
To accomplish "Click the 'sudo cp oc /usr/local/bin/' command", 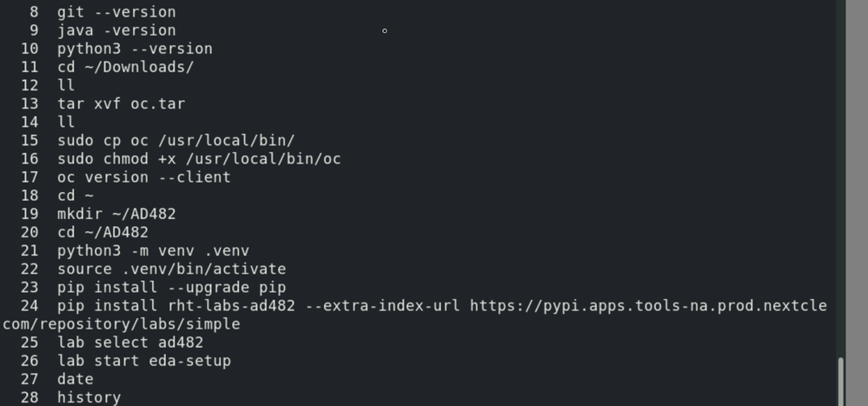I will 176,140.
